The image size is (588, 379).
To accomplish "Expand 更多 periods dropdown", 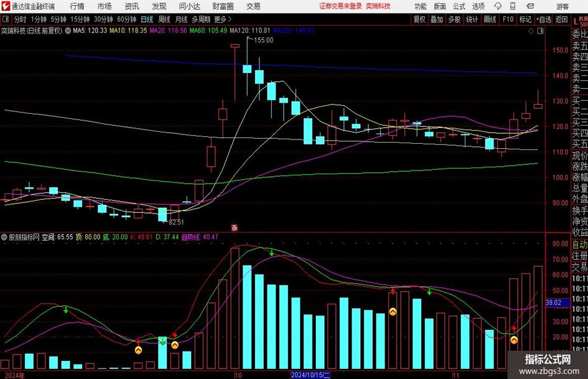I will pos(223,19).
